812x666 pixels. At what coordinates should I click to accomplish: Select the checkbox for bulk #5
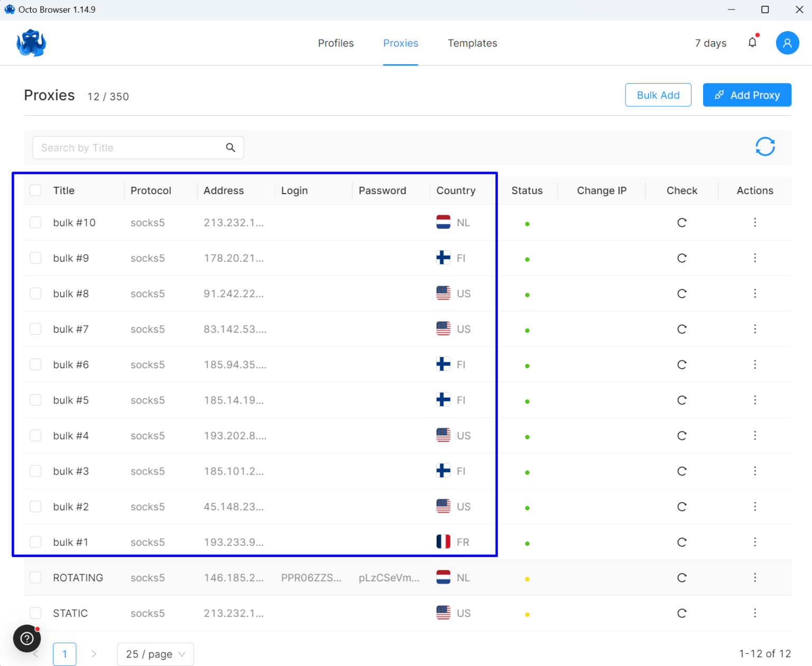tap(35, 400)
